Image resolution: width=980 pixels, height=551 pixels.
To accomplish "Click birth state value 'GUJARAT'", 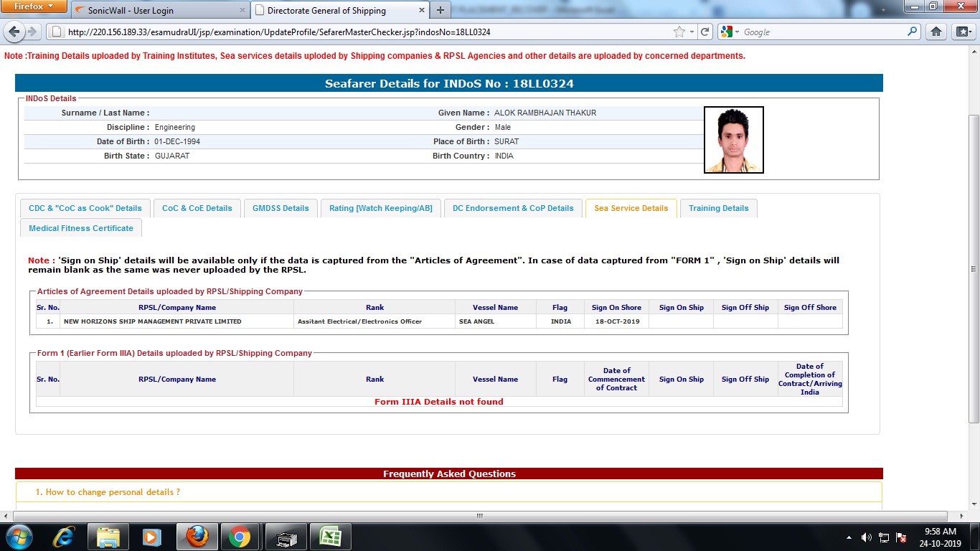I will pos(172,156).
